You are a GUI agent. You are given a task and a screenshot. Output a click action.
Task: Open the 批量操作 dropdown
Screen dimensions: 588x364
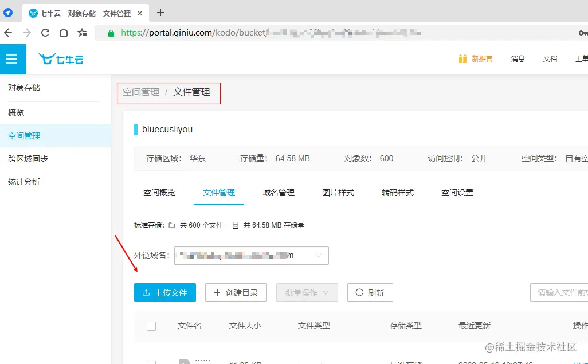[x=307, y=292]
